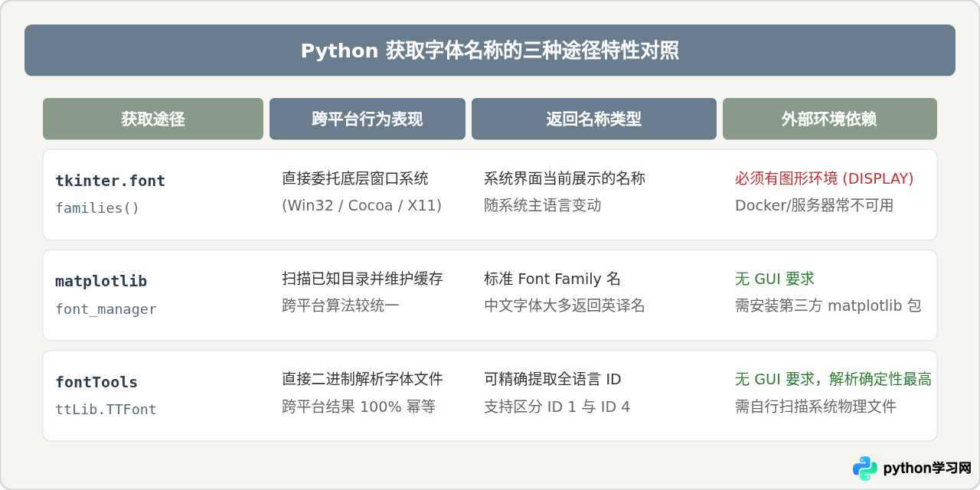Click '直接二进制解析字体文件' text
This screenshot has width=980, height=490.
tap(363, 379)
